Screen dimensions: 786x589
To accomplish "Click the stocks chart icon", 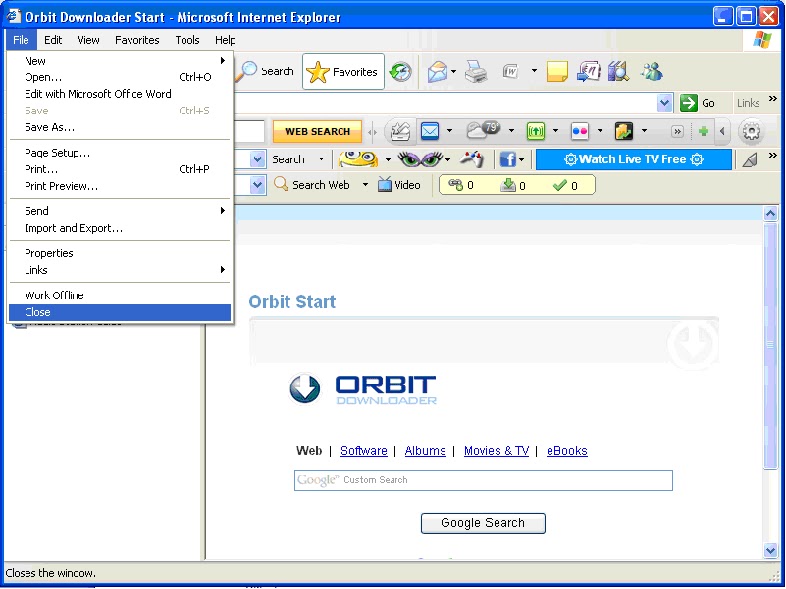I will [624, 131].
